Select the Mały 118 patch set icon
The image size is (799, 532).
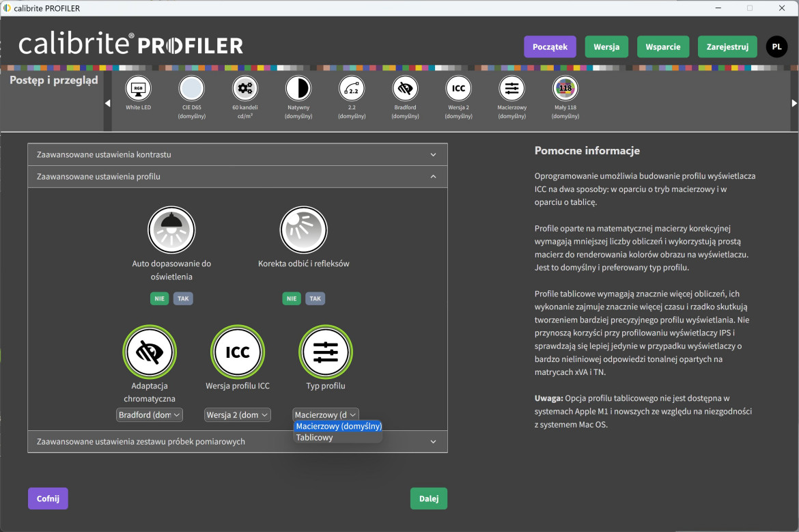pos(565,89)
